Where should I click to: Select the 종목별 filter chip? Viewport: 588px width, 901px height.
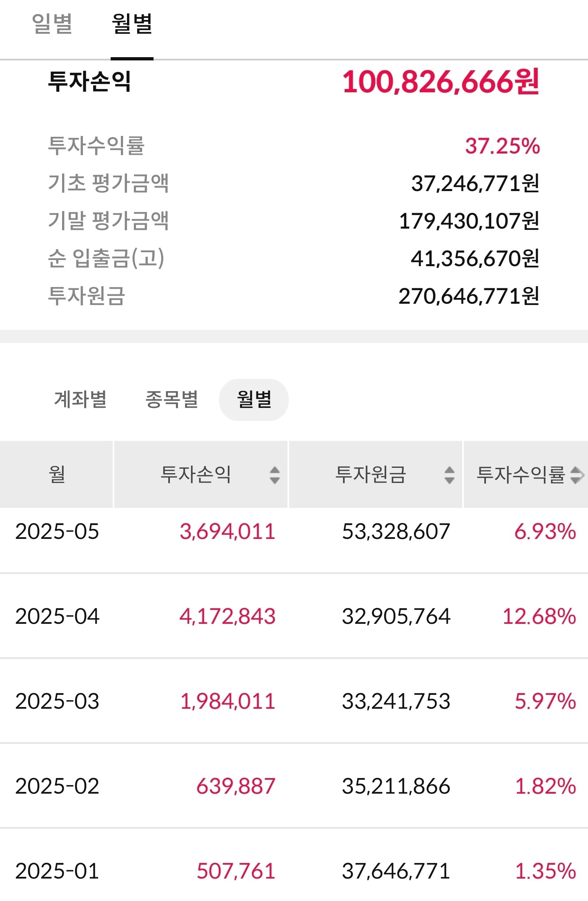171,399
